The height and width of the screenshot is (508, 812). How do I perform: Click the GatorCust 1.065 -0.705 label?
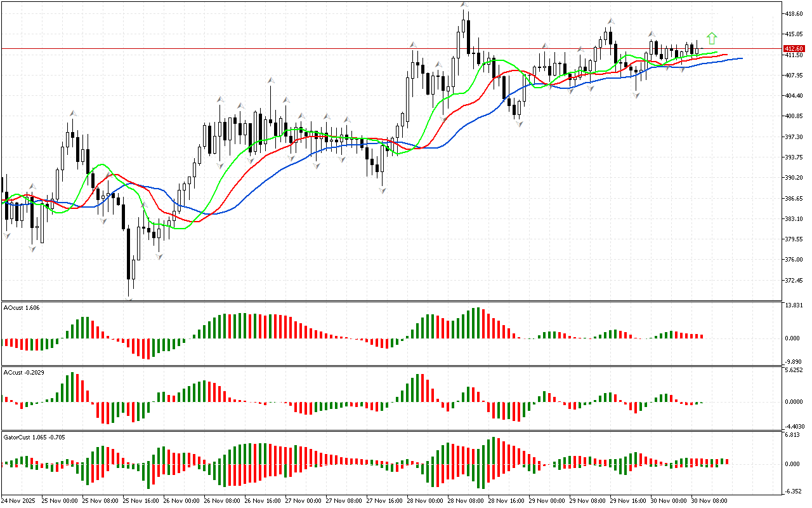click(34, 438)
